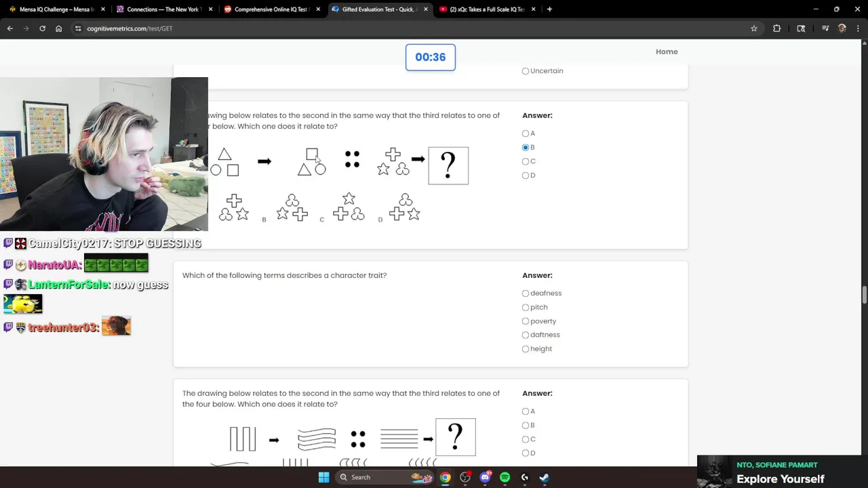
Task: Switch to xQc Takes a Full Scale IQ tab
Action: [486, 9]
